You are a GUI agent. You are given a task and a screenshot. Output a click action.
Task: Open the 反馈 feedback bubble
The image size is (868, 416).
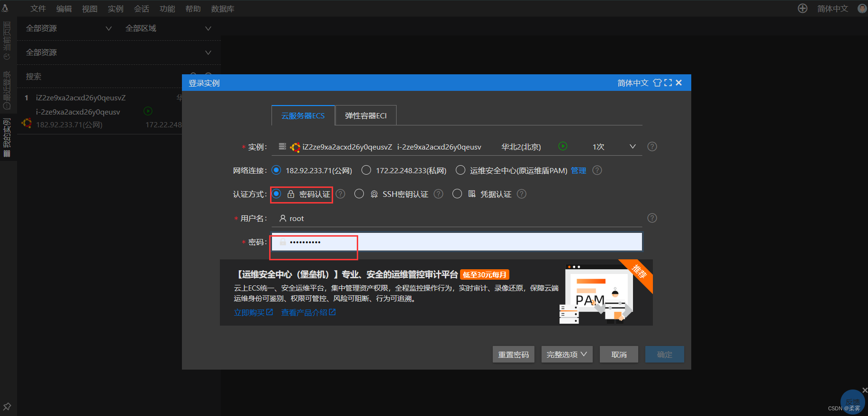click(853, 402)
